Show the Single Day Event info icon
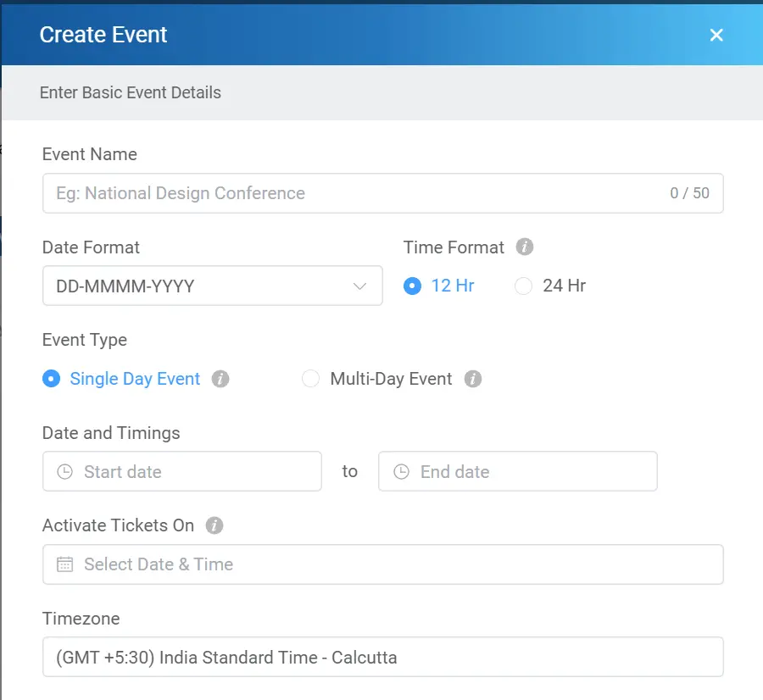The width and height of the screenshot is (763, 700). coord(220,379)
